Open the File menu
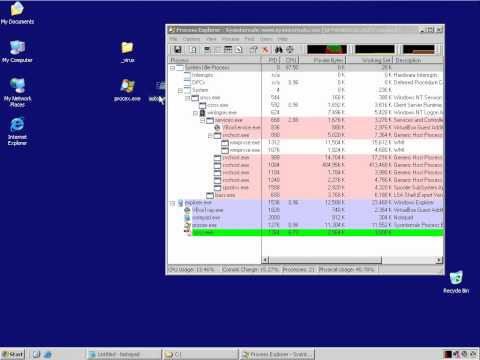480x360 pixels. pyautogui.click(x=173, y=39)
